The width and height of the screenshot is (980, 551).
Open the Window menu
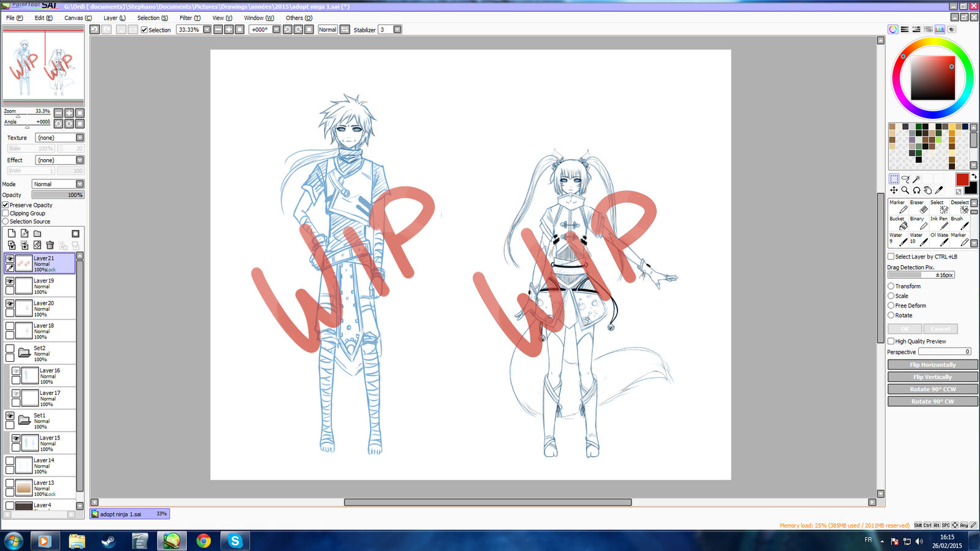[258, 18]
